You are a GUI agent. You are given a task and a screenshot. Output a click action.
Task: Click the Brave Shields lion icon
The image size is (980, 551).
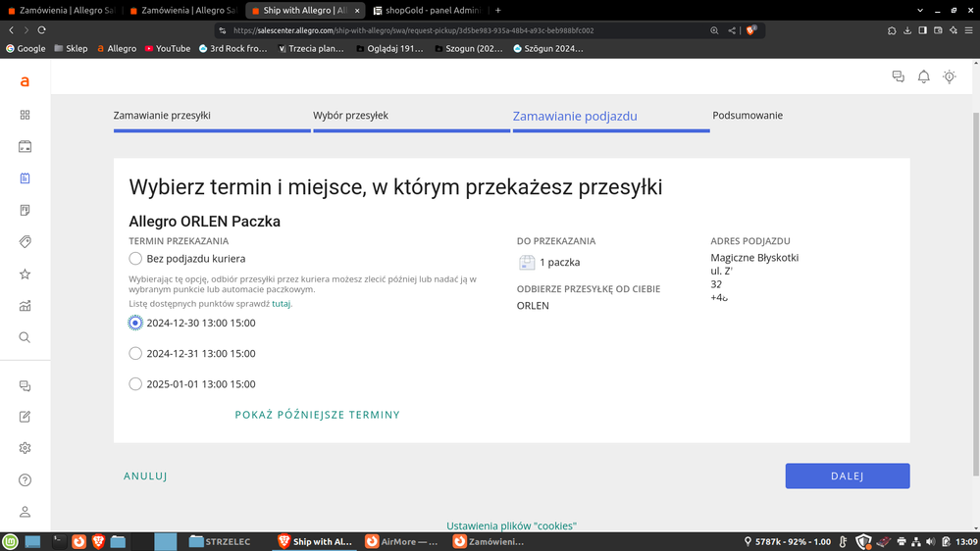click(751, 30)
